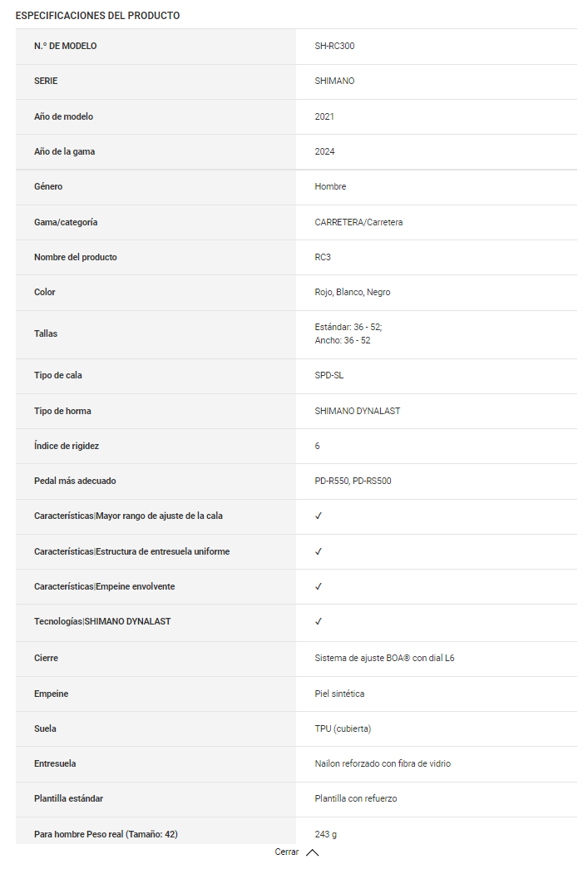Click the Cierre value about BOA dial L6
The height and width of the screenshot is (884, 588).
pyautogui.click(x=384, y=658)
